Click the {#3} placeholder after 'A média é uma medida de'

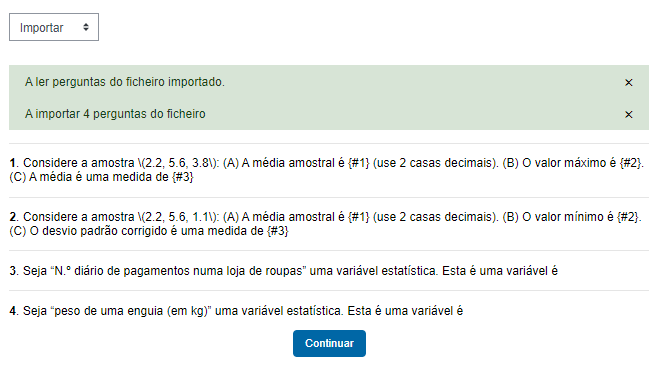pos(183,177)
